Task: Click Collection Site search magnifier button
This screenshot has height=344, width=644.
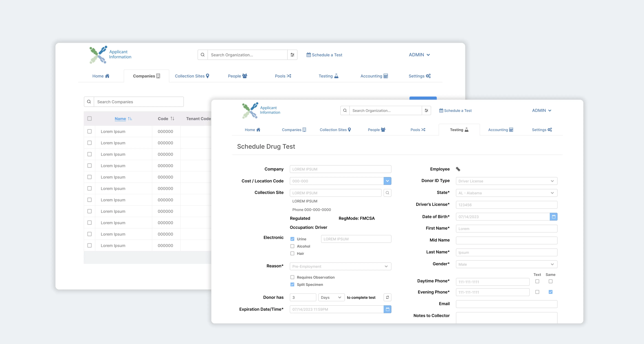Action: pos(387,193)
